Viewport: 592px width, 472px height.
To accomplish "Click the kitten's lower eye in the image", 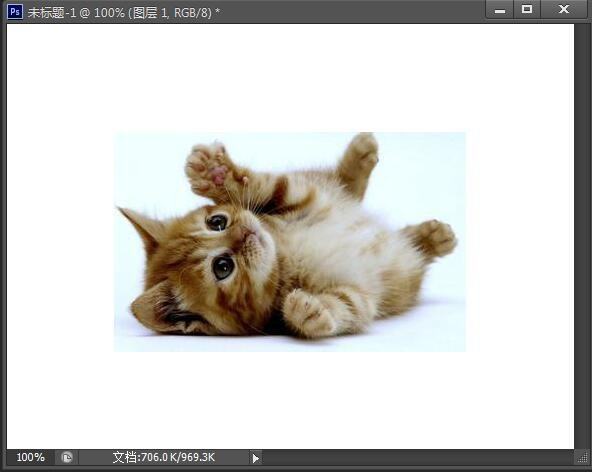I will pyautogui.click(x=223, y=266).
